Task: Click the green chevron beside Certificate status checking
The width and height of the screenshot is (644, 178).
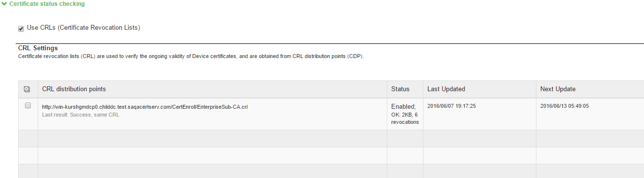Action: 4,4
